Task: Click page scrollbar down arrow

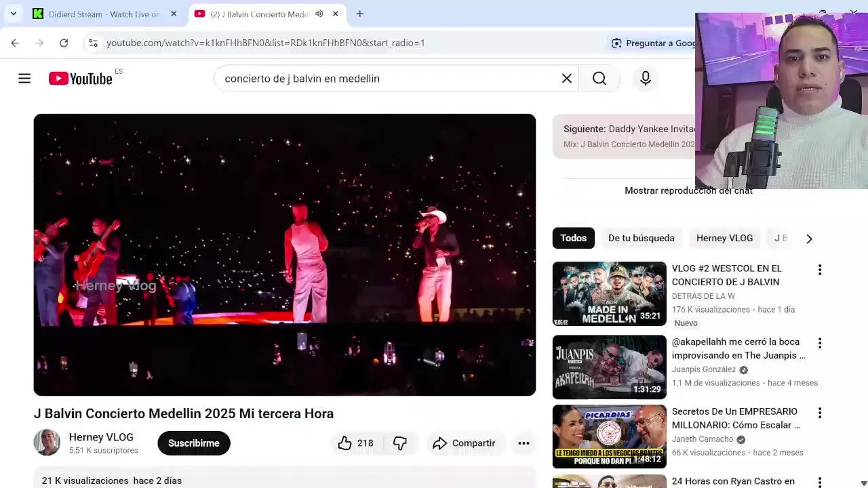Action: [863, 483]
